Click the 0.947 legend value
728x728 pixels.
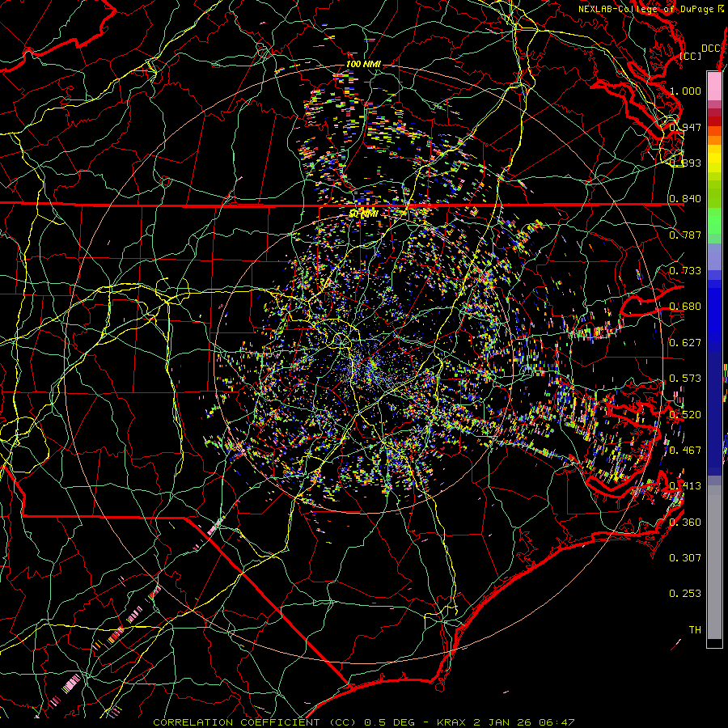click(x=685, y=127)
